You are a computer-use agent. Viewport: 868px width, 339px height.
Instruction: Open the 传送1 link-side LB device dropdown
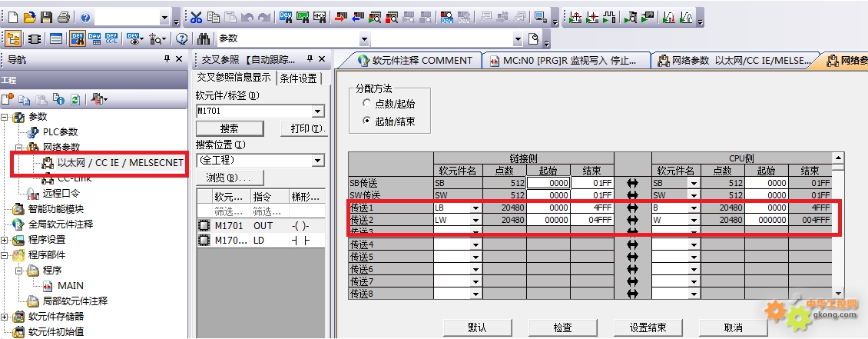[476, 208]
